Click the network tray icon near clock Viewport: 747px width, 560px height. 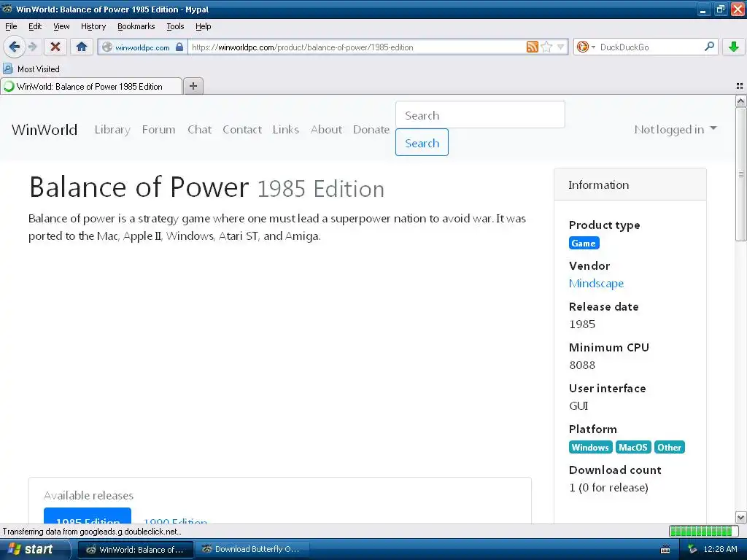point(692,549)
